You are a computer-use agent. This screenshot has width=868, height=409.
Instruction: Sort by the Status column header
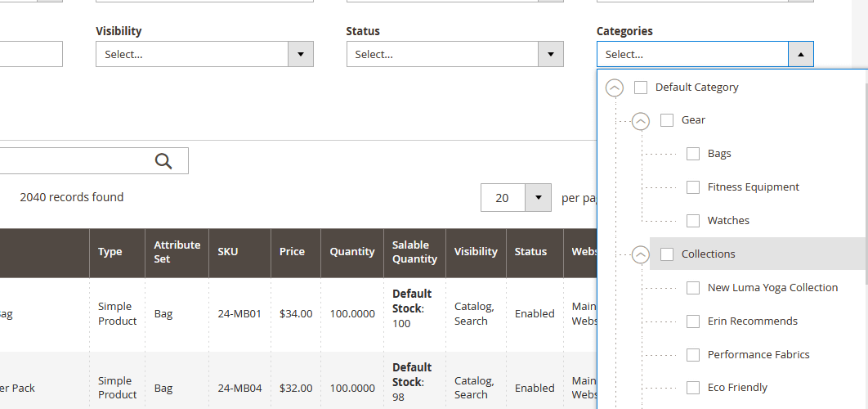click(535, 252)
